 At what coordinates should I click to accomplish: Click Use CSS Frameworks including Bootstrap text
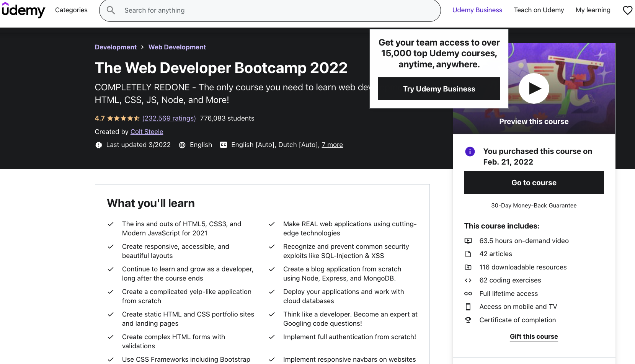click(186, 359)
